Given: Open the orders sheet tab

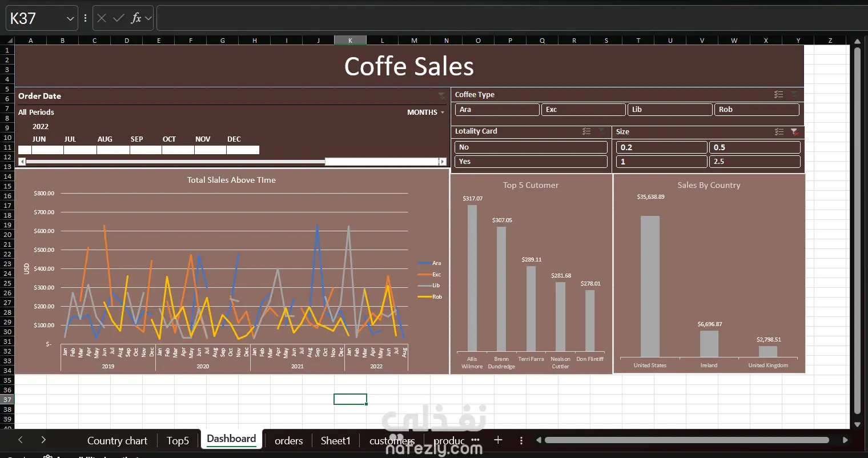Looking at the screenshot, I should tap(288, 440).
